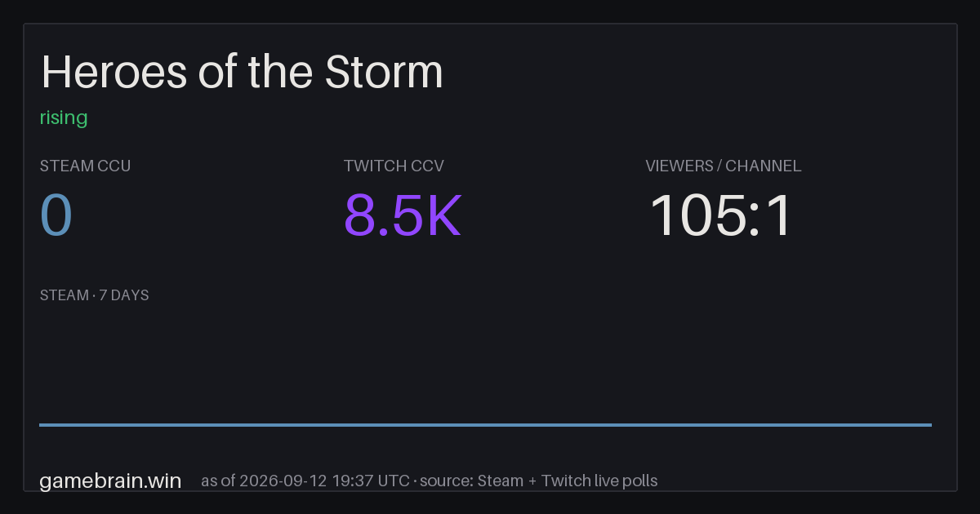Click the word Heroes in the title
Screen dimensions: 980x514
114,72
